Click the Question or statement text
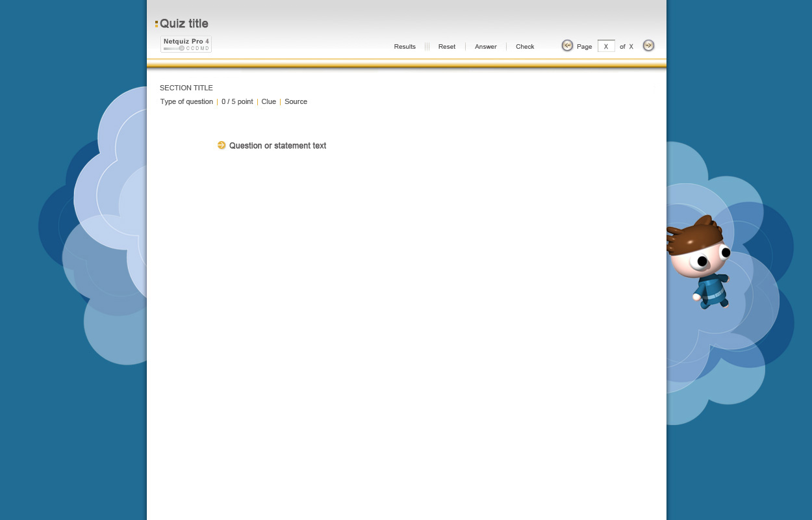This screenshot has height=520, width=812. pyautogui.click(x=277, y=146)
